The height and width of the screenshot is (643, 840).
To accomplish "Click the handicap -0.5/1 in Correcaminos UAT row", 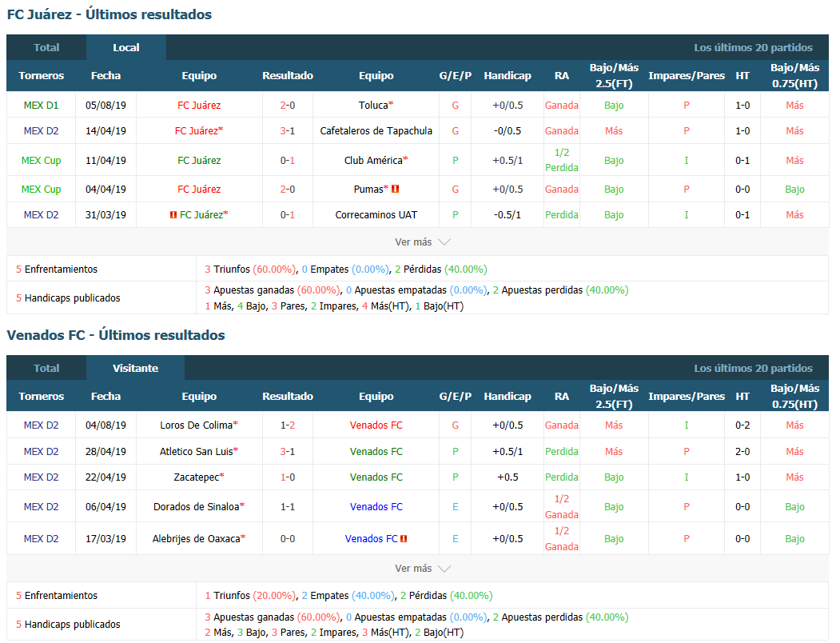I will [508, 214].
